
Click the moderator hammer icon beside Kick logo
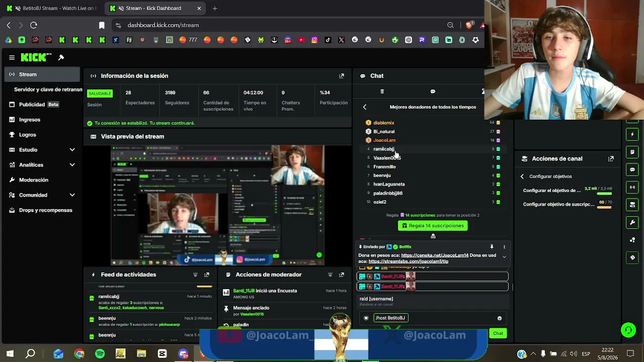pos(61,58)
